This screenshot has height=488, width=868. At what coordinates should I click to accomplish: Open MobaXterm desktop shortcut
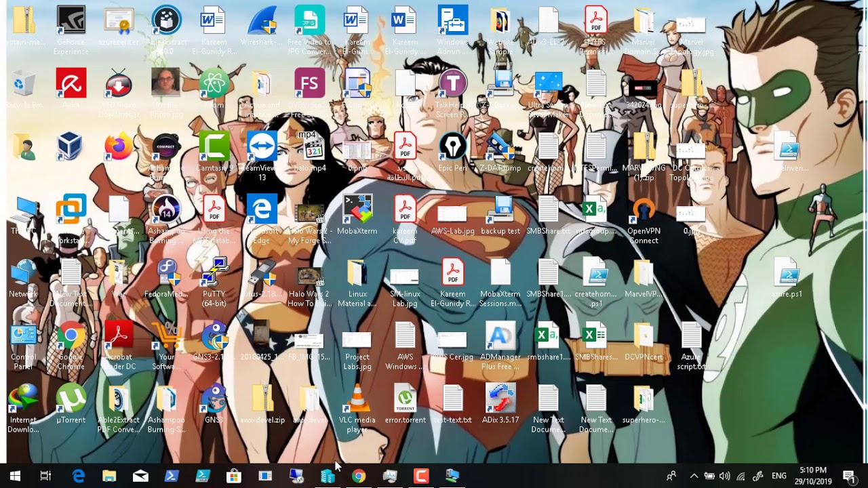pos(357,209)
